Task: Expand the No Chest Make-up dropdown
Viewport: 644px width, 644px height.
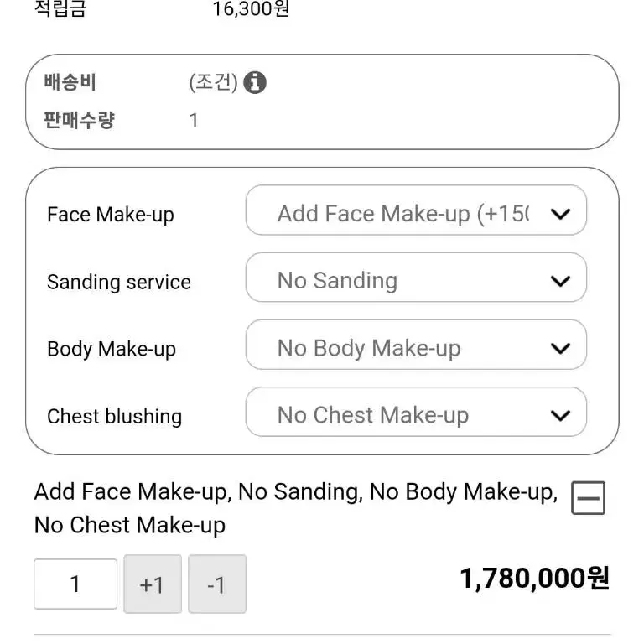Action: 416,412
